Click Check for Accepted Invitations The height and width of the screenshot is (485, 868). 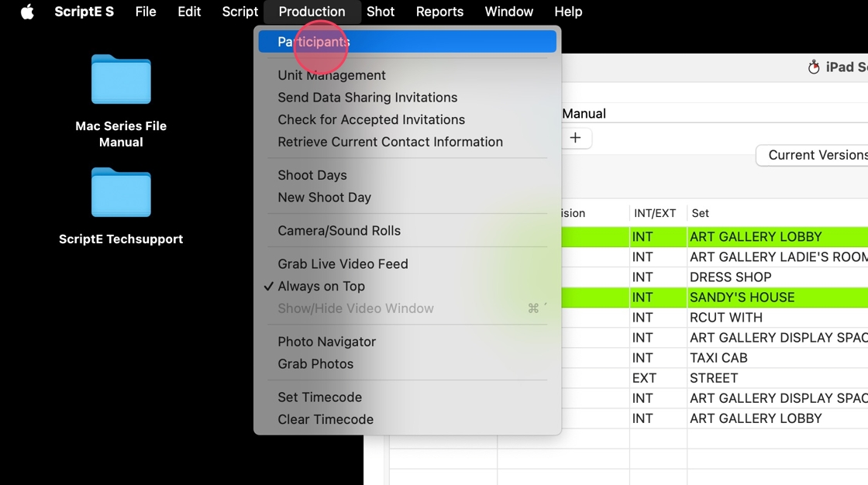click(371, 119)
